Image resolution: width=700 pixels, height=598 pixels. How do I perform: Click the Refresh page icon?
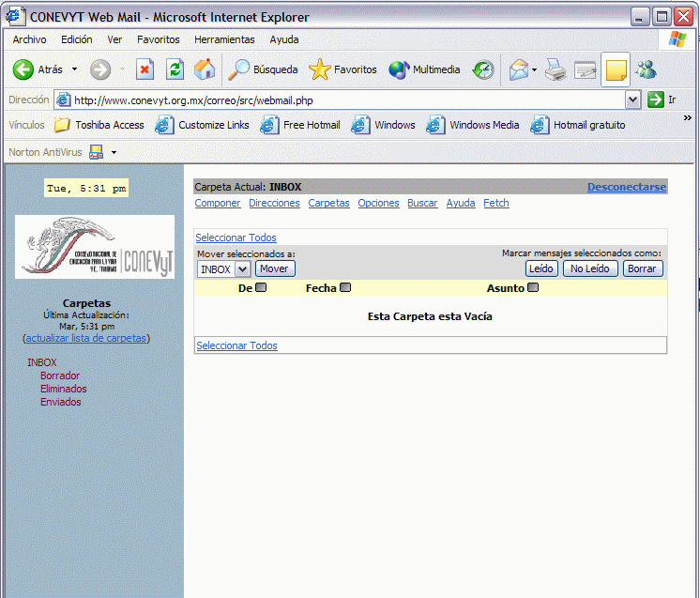click(x=175, y=69)
